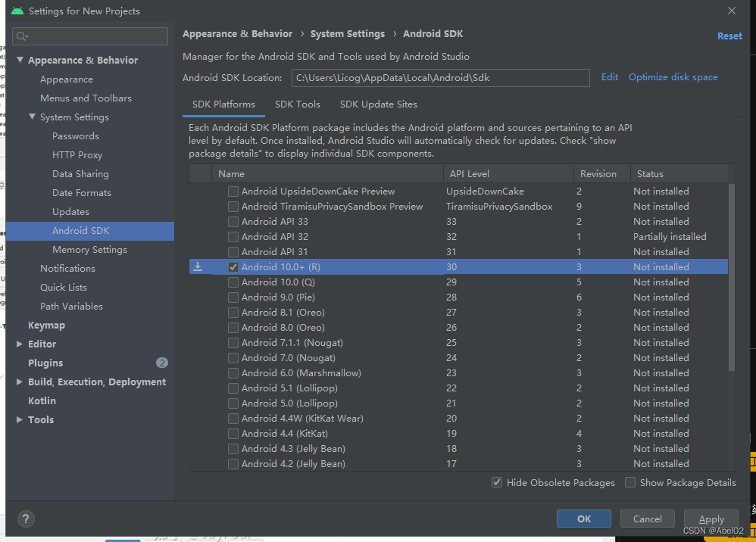Uncheck Hide Obsolete Packages

[x=497, y=482]
